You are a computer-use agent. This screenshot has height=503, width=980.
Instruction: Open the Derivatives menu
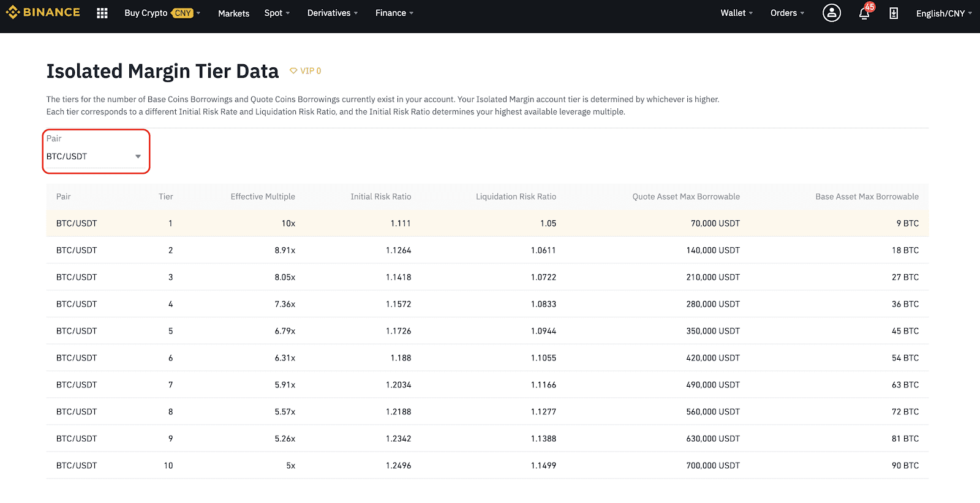[333, 13]
